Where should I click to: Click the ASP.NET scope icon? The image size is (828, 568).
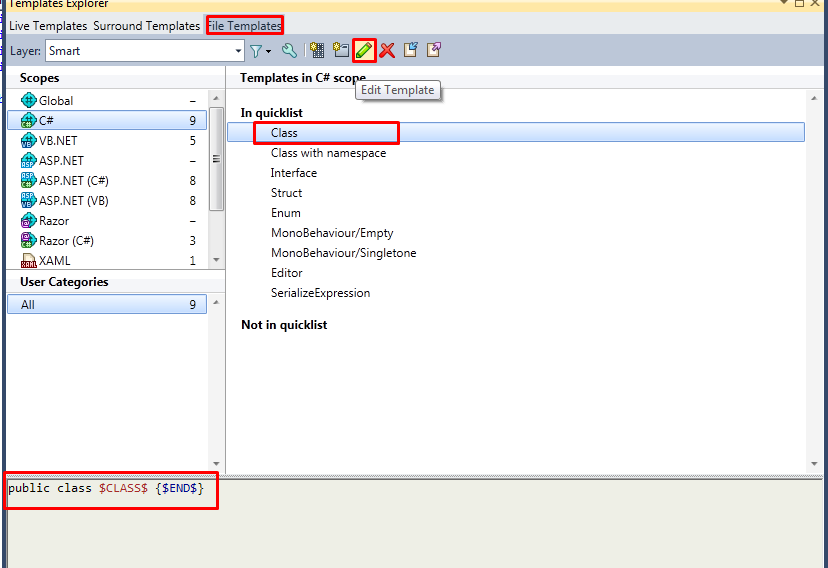tap(29, 160)
